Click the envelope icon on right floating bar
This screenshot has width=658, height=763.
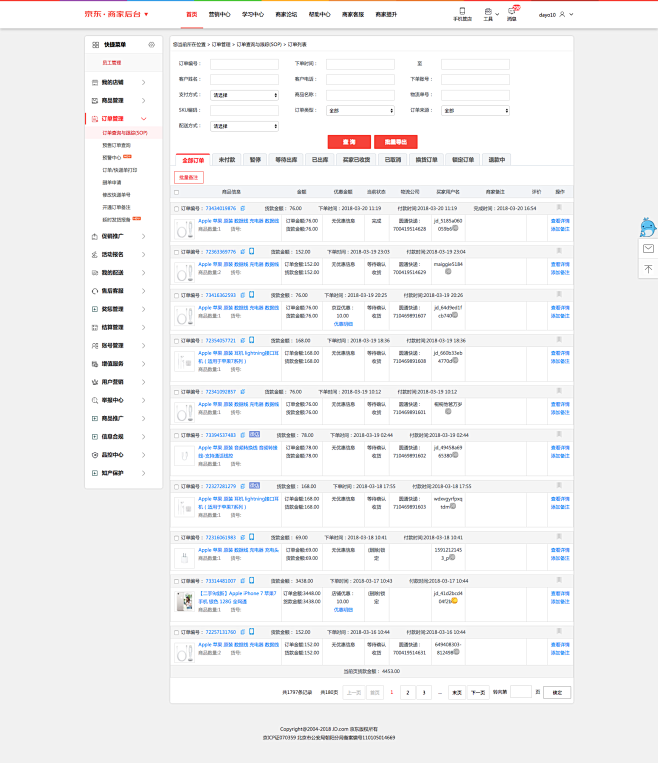click(x=648, y=248)
